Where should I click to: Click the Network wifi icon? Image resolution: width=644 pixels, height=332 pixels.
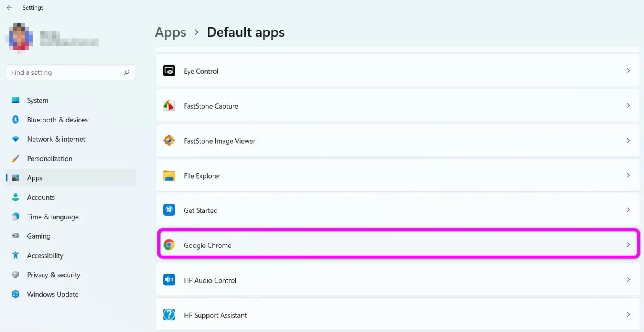tap(16, 139)
